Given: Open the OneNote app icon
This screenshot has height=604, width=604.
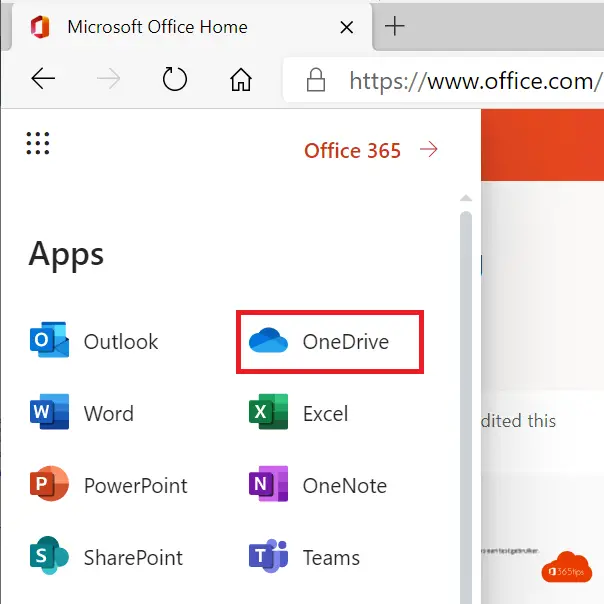Looking at the screenshot, I should (x=268, y=483).
